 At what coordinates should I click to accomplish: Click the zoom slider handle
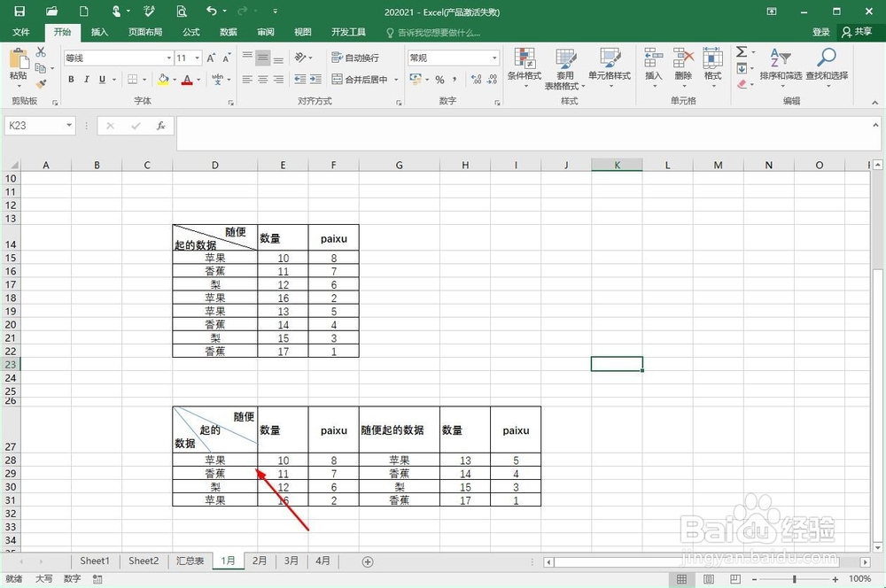click(795, 579)
